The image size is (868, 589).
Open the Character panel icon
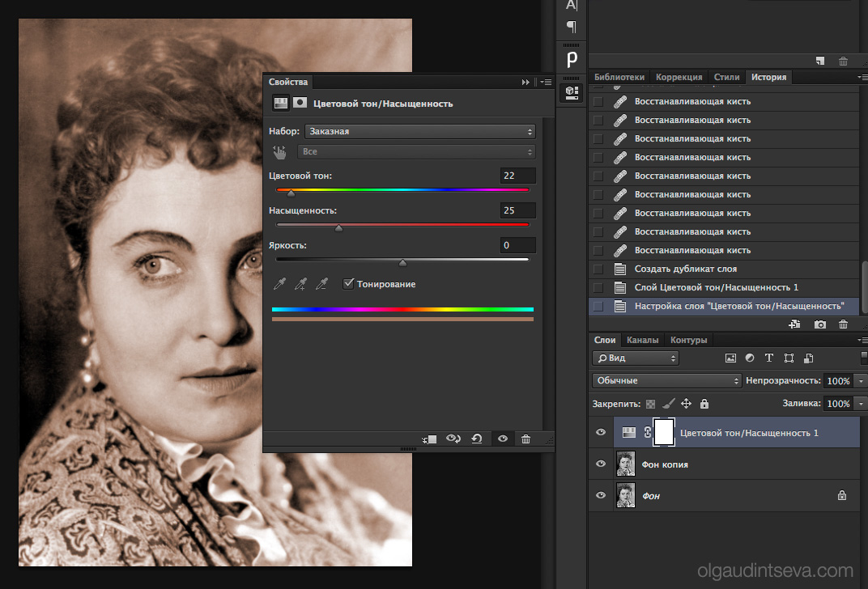pyautogui.click(x=572, y=6)
